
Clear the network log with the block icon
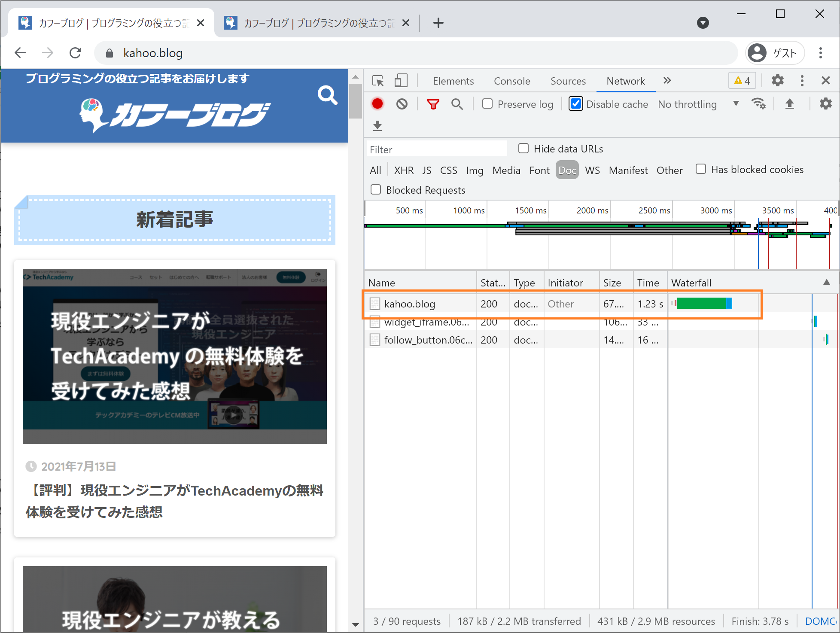(402, 104)
